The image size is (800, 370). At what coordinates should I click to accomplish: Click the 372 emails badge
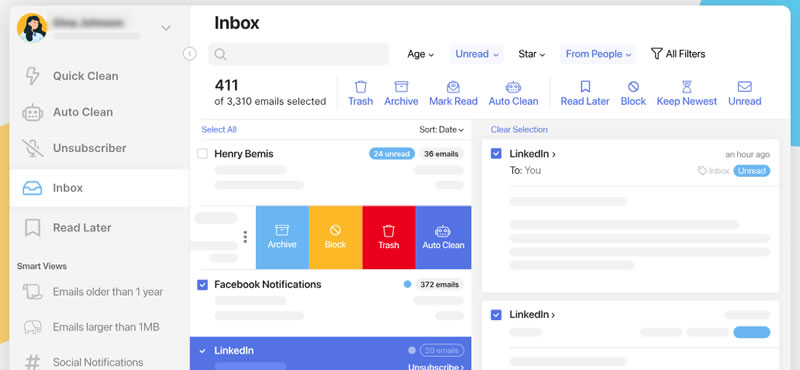(x=439, y=285)
